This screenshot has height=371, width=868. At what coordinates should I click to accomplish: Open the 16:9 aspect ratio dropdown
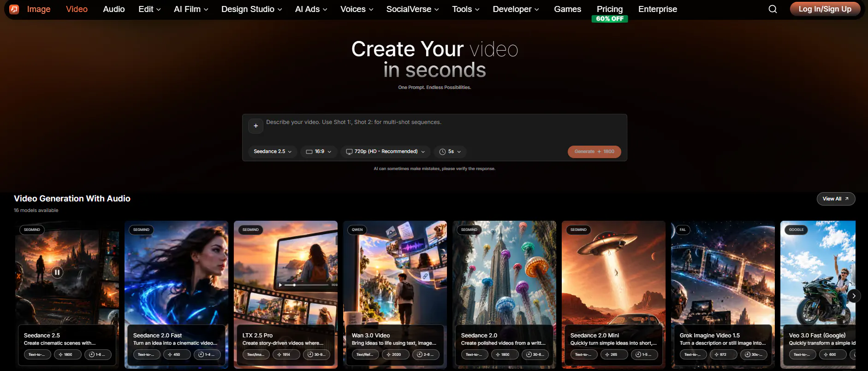point(319,152)
